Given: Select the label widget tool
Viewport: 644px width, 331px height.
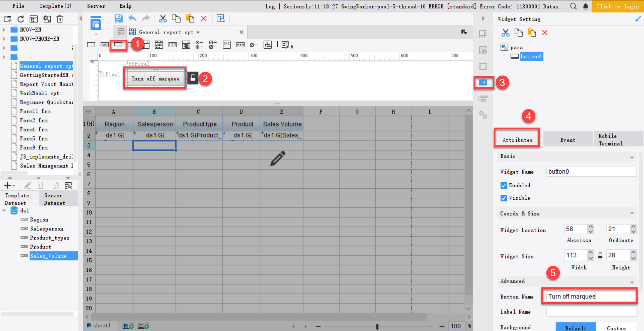Looking at the screenshot, I should [x=104, y=45].
